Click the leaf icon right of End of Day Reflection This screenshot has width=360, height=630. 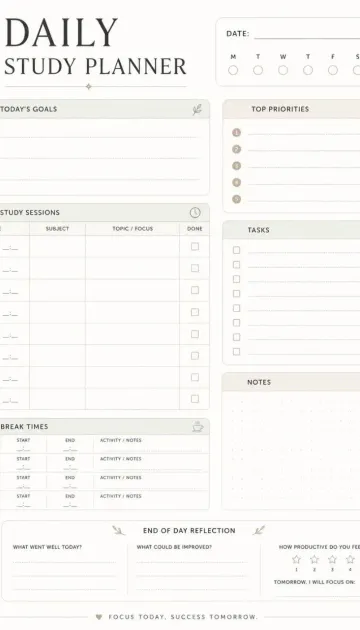point(259,530)
